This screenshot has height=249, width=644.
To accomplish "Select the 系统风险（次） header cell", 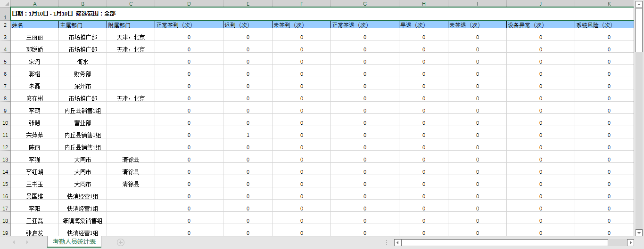I will coord(604,25).
